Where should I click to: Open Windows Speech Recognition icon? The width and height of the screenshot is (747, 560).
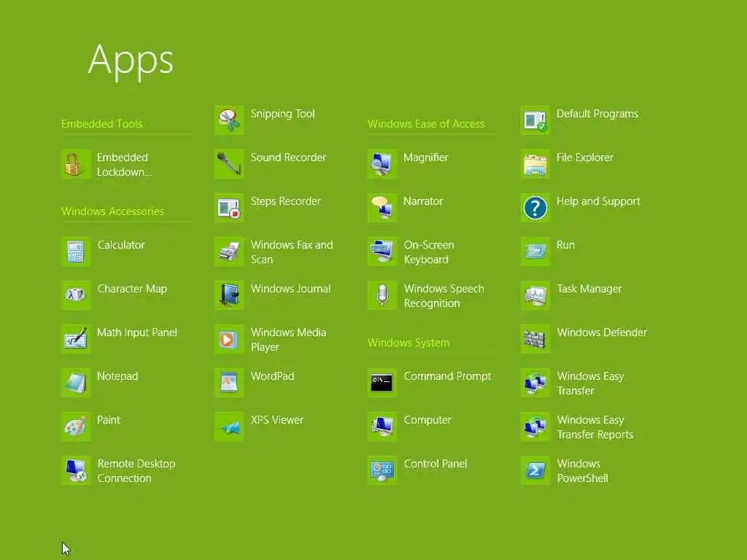[x=382, y=296]
